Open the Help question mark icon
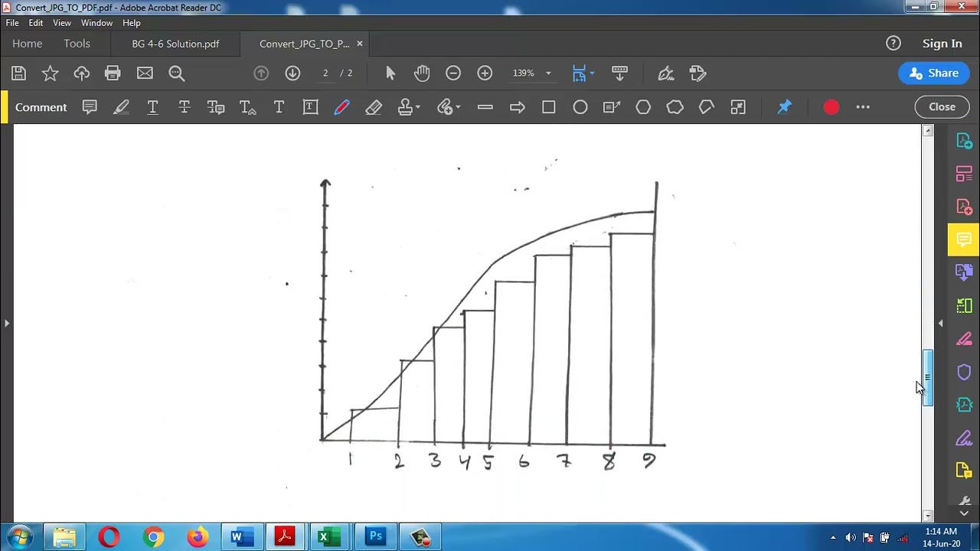 click(x=893, y=44)
